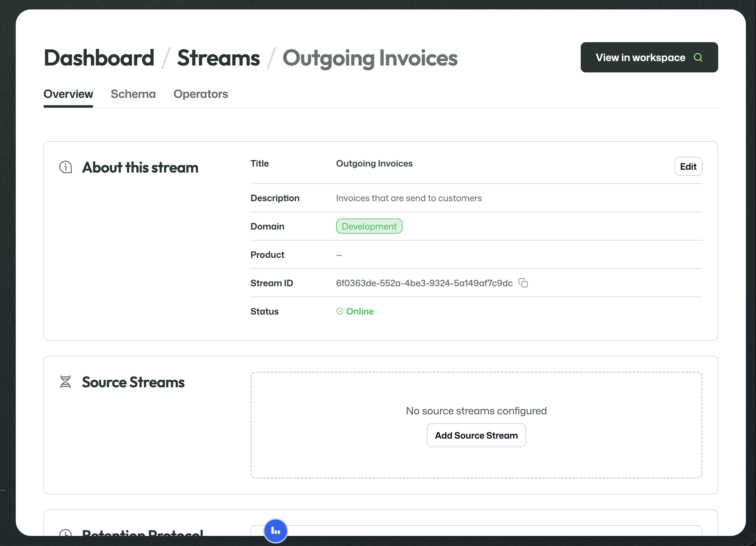This screenshot has height=546, width=756.
Task: Click the info icon beside About this stream
Action: tap(66, 167)
